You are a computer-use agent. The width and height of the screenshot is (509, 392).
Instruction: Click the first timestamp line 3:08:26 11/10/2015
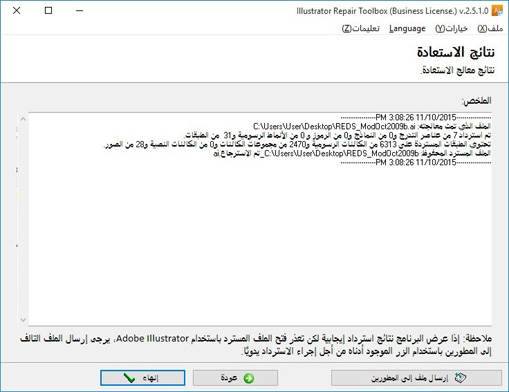[416, 118]
